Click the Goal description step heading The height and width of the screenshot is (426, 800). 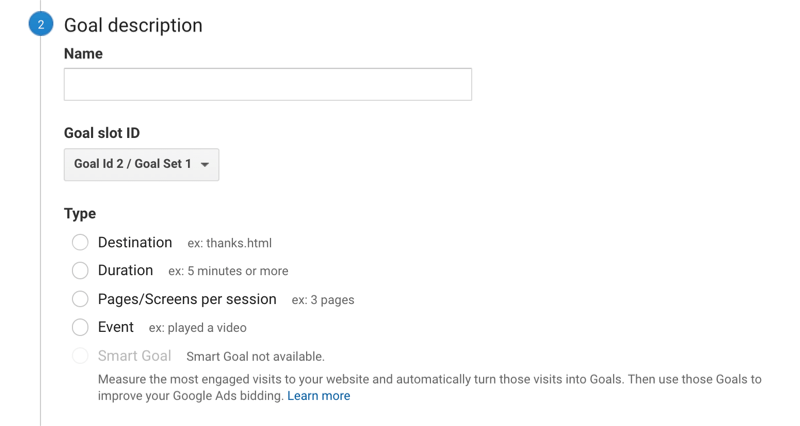pyautogui.click(x=133, y=25)
